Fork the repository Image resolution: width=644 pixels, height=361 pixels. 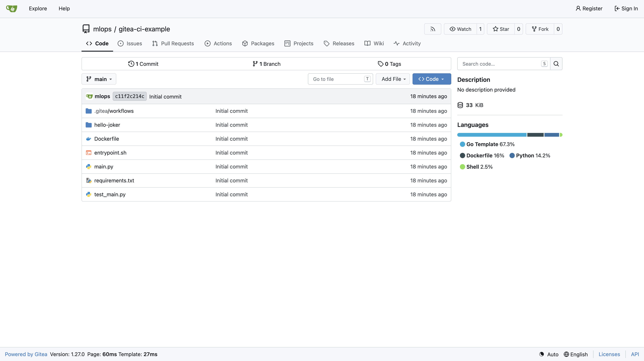540,29
